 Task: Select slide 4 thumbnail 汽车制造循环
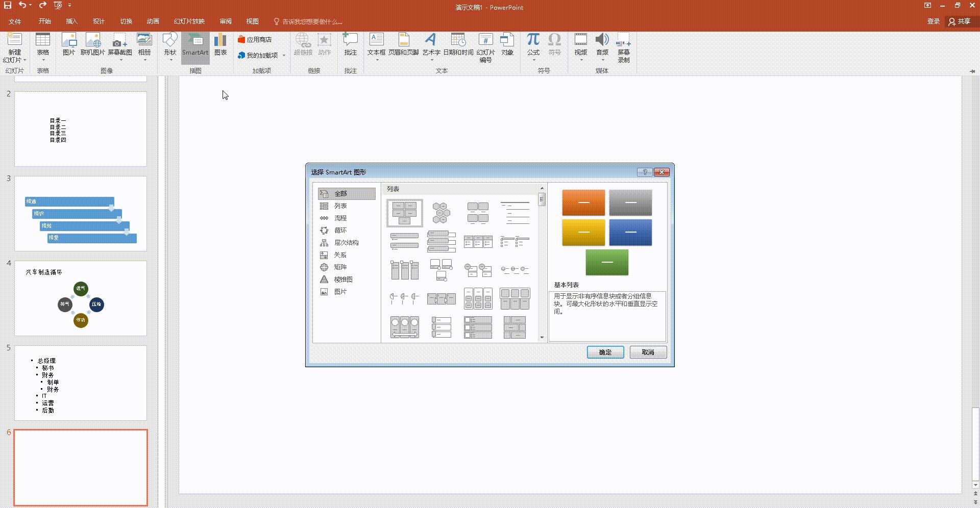pos(81,298)
